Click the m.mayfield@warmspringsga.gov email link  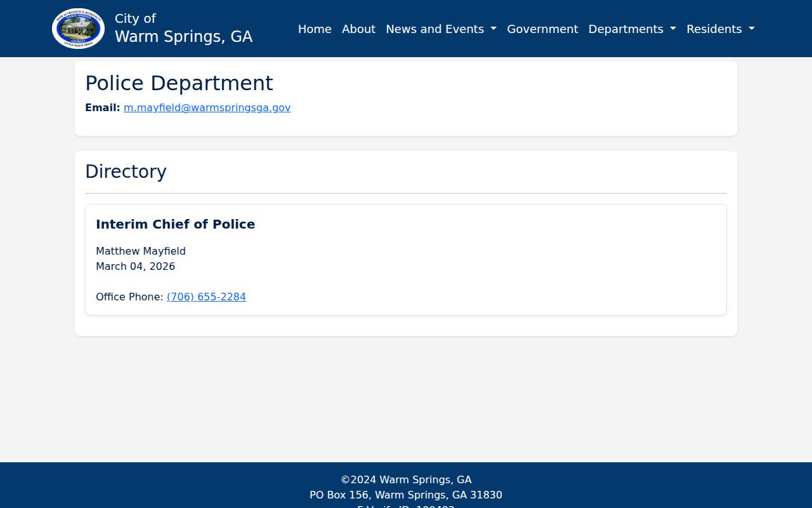point(207,108)
